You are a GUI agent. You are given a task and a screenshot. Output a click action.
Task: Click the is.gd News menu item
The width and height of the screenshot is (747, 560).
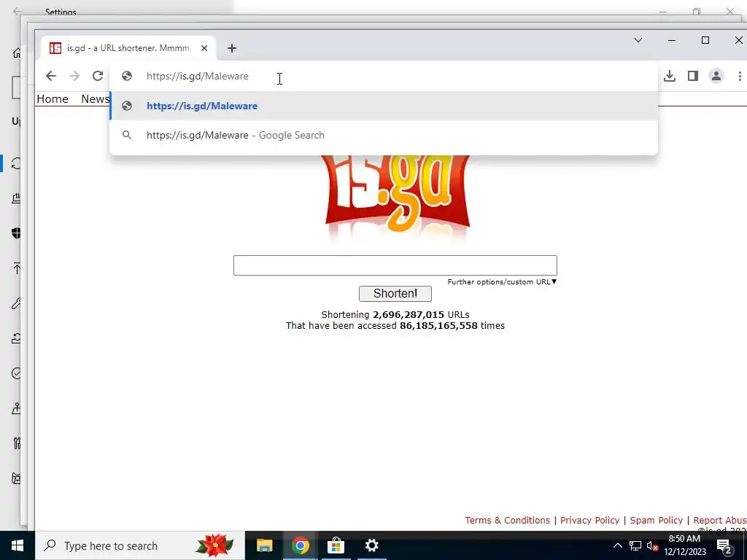click(x=96, y=99)
